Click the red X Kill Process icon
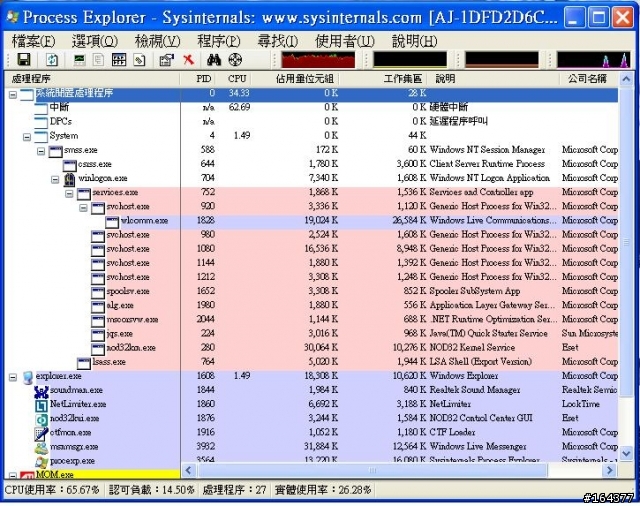The width and height of the screenshot is (640, 506). coord(188,60)
